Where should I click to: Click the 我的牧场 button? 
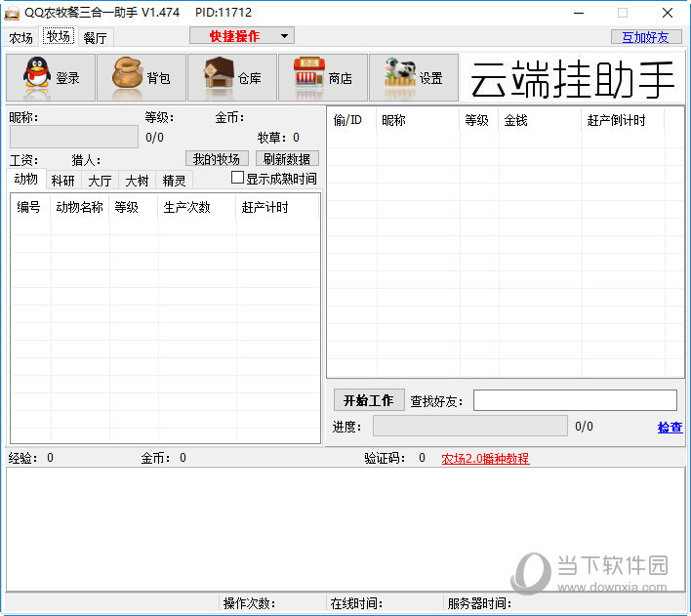coord(217,159)
